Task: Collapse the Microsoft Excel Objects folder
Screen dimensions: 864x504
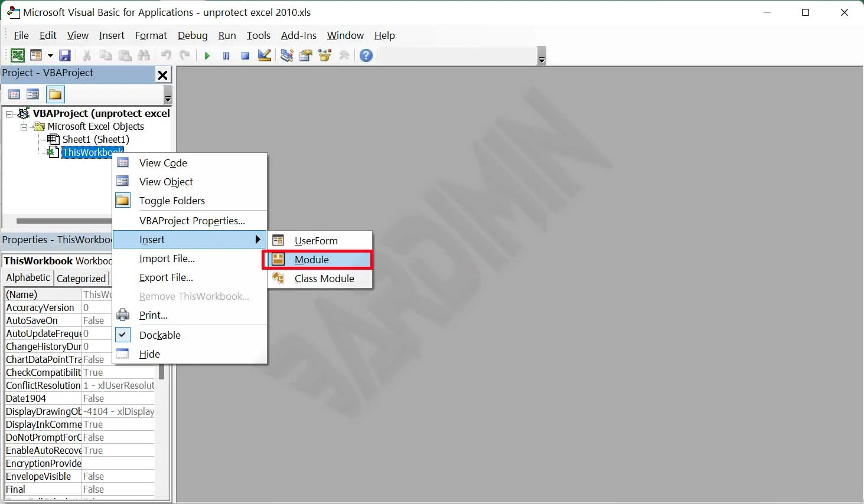Action: [24, 126]
